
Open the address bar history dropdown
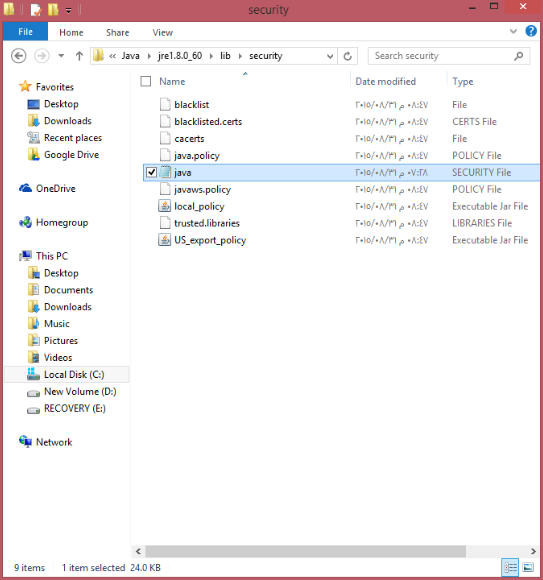click(x=330, y=56)
